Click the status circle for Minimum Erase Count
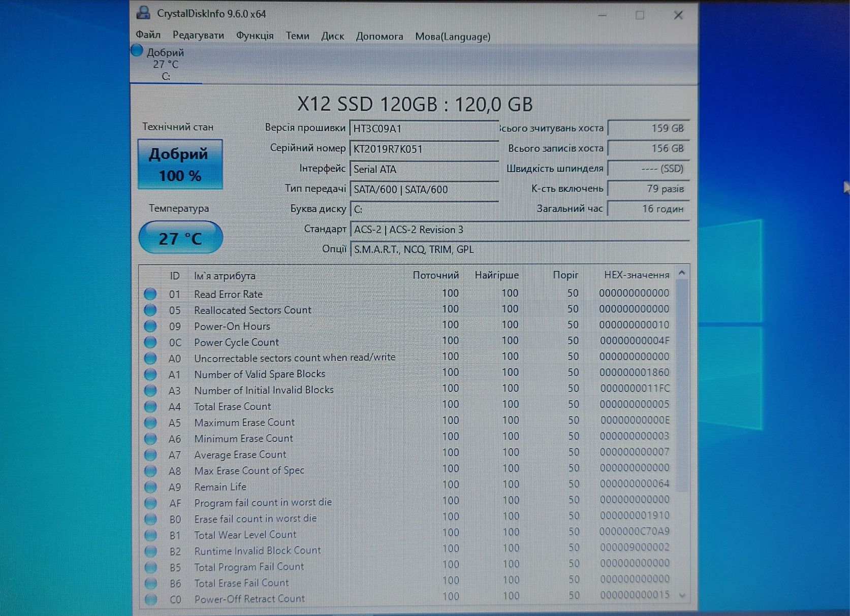Image resolution: width=850 pixels, height=616 pixels. 150,438
